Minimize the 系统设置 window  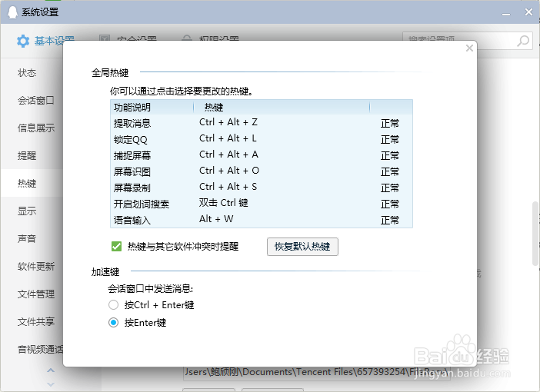[x=506, y=13]
